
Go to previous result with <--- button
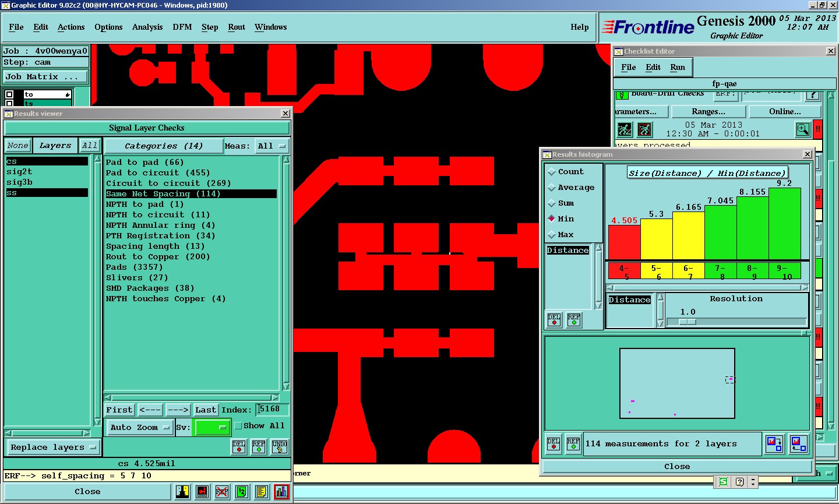tap(150, 410)
